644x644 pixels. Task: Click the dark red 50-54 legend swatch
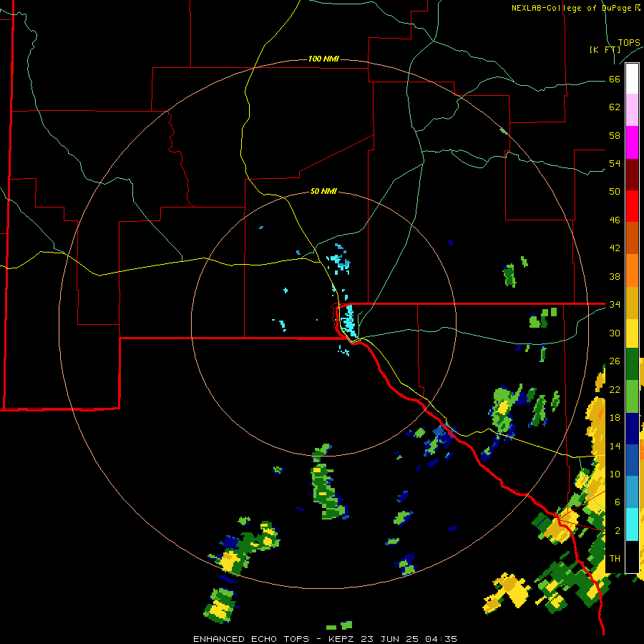point(632,175)
